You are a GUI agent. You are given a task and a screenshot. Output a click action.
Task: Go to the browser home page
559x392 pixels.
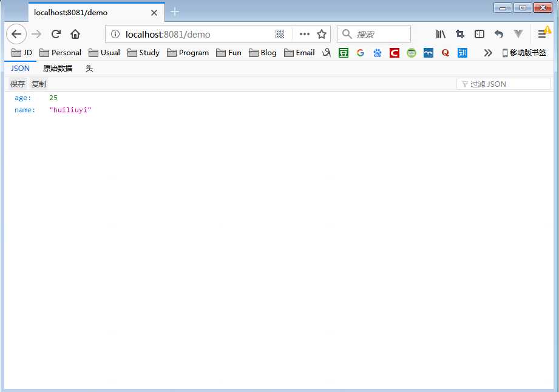(75, 34)
